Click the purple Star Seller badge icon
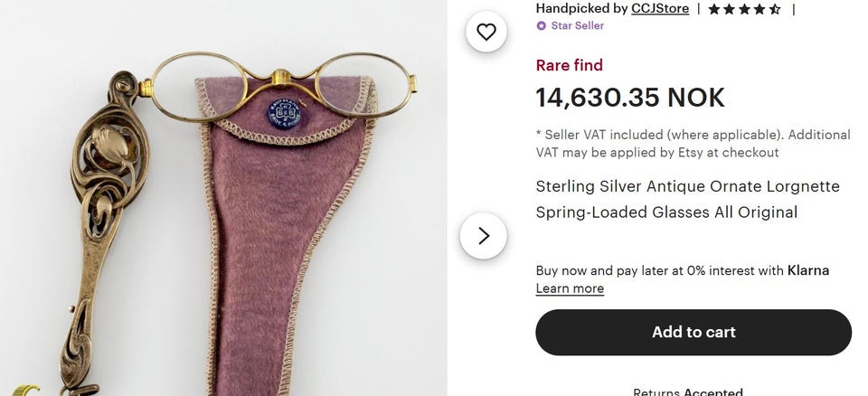 point(542,25)
